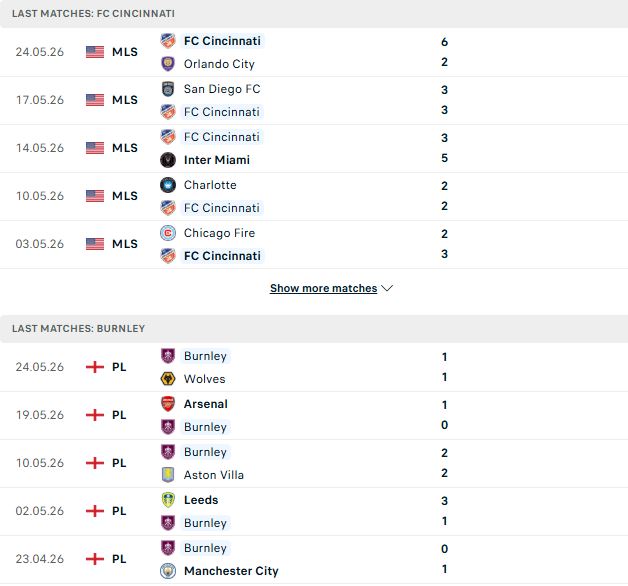Open the Inter Miami black crest icon

(x=168, y=160)
